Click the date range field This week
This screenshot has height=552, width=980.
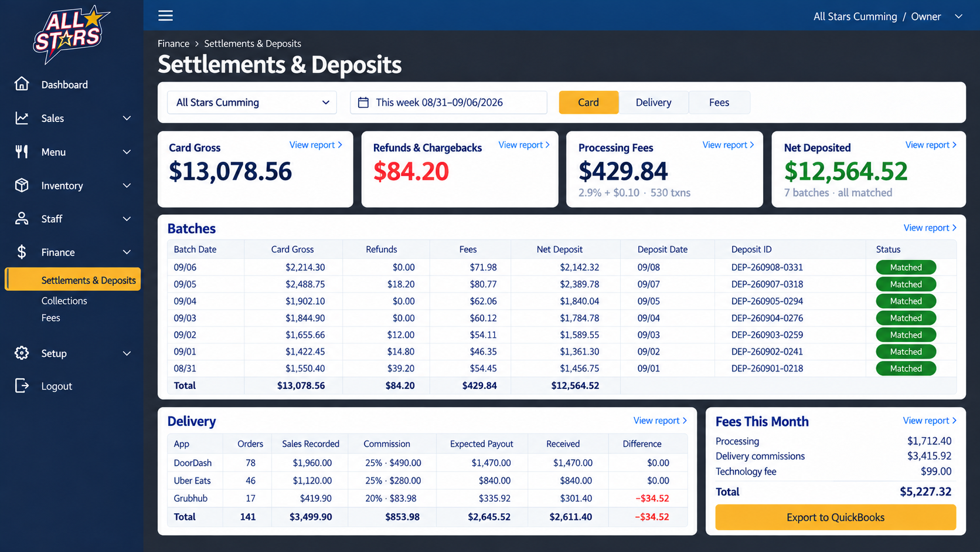tap(448, 102)
